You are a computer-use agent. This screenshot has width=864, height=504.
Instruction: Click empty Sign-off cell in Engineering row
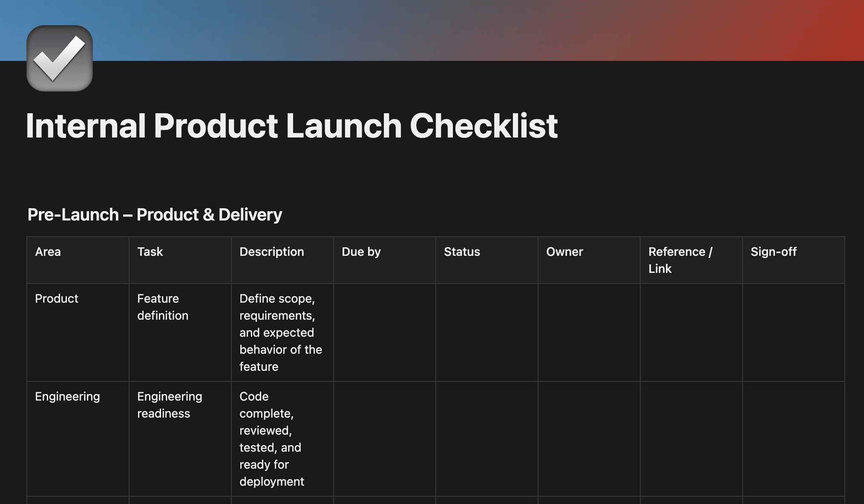click(x=793, y=439)
